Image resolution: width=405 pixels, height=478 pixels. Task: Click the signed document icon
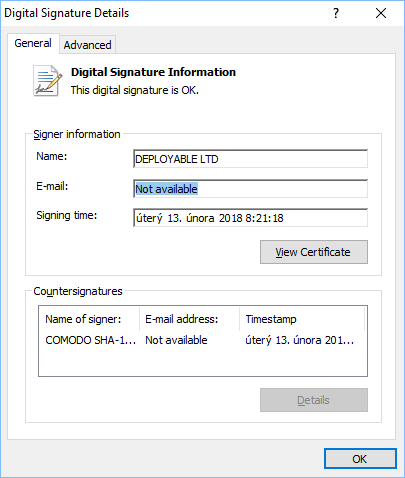click(47, 81)
